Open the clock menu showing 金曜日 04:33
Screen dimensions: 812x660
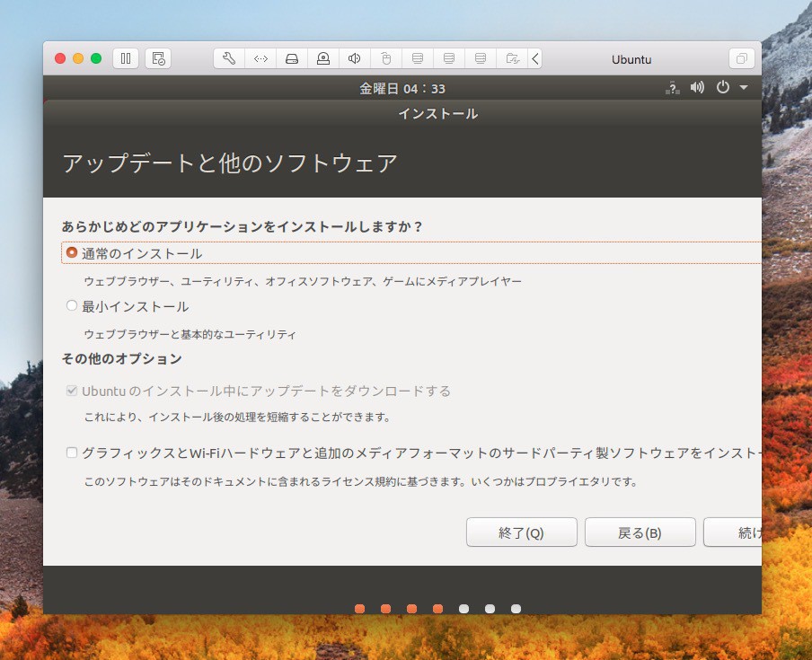point(402,88)
